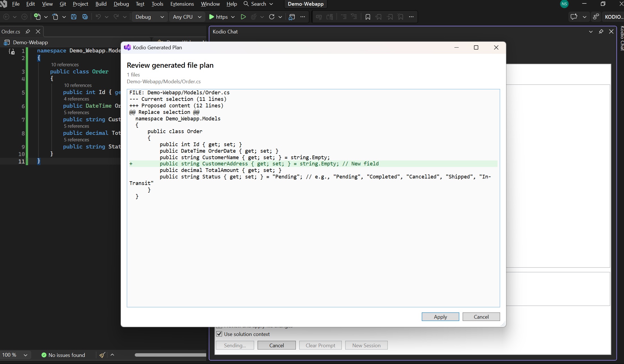
Task: Click the Copilot chat sparkle icon
Action: tap(574, 17)
